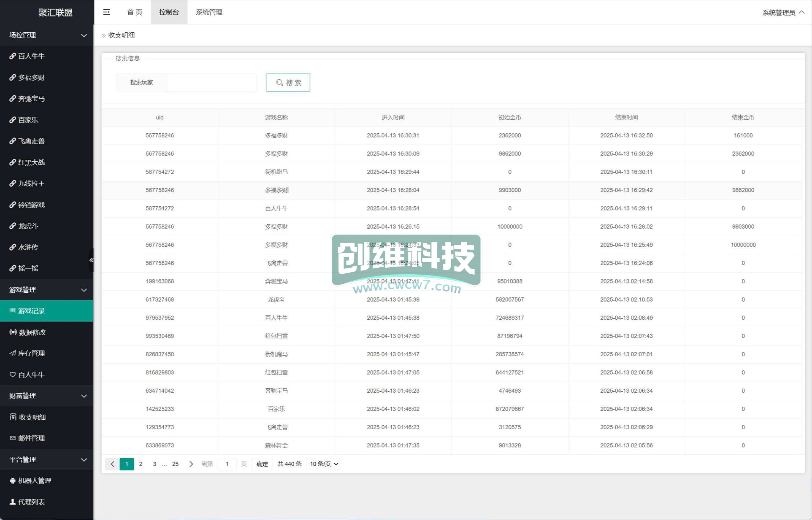The height and width of the screenshot is (520, 812).
Task: Click the 聚汇联盟 logo title
Action: click(x=55, y=12)
